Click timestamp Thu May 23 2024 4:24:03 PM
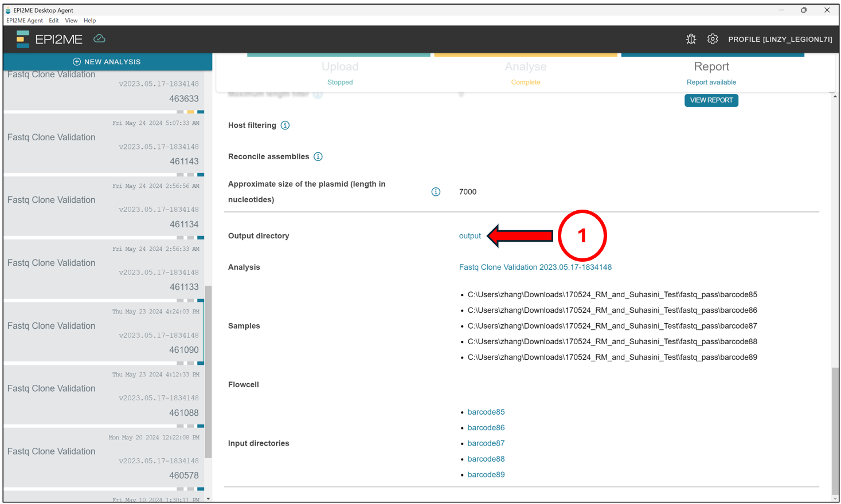Image resolution: width=841 pixels, height=504 pixels. 156,312
